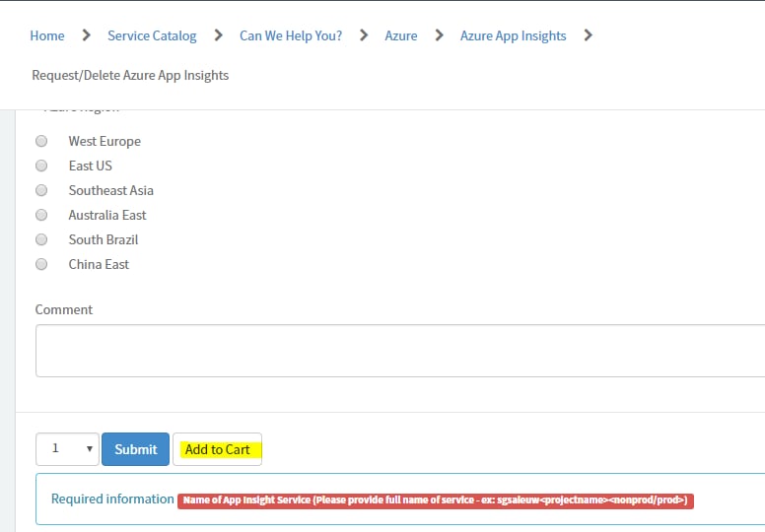Click the South Brazil label text
765x532 pixels.
104,240
